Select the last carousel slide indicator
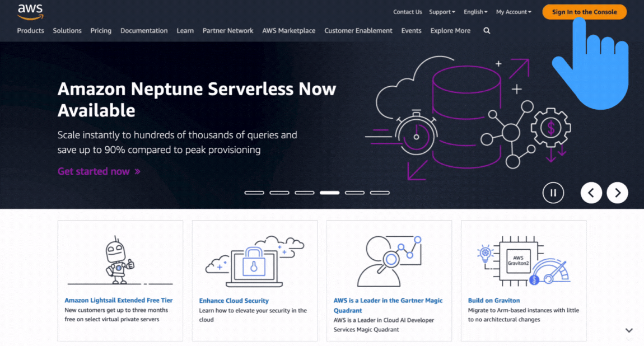The height and width of the screenshot is (346, 644). coord(380,193)
